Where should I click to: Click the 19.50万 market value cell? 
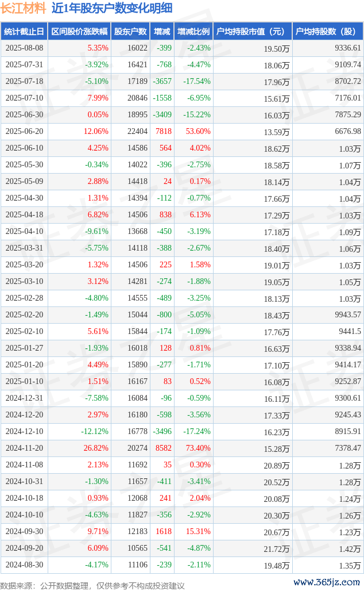(277, 49)
